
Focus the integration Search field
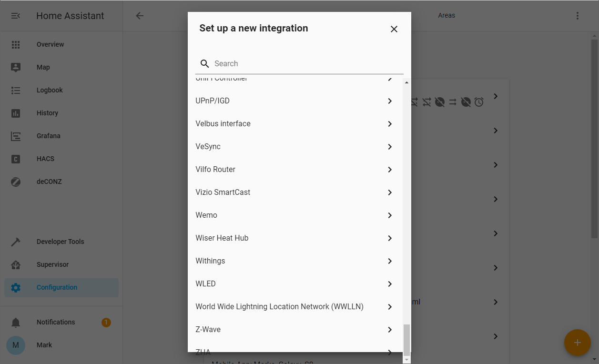point(299,63)
